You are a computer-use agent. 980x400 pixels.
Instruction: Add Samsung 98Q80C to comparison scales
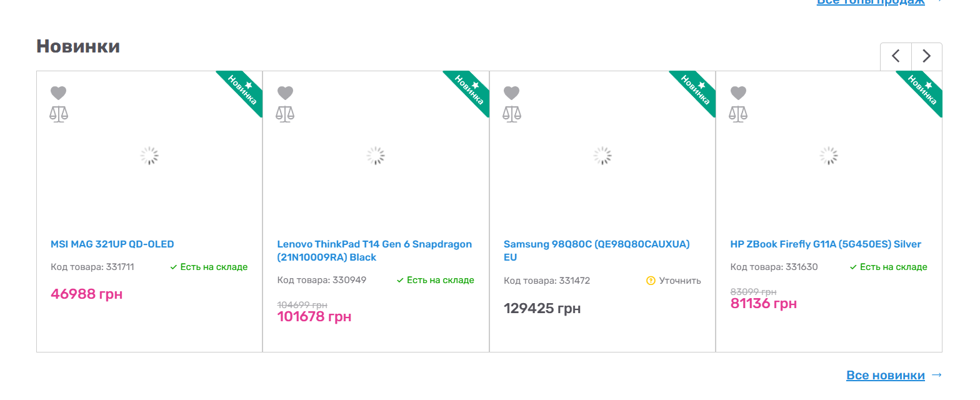(x=512, y=114)
